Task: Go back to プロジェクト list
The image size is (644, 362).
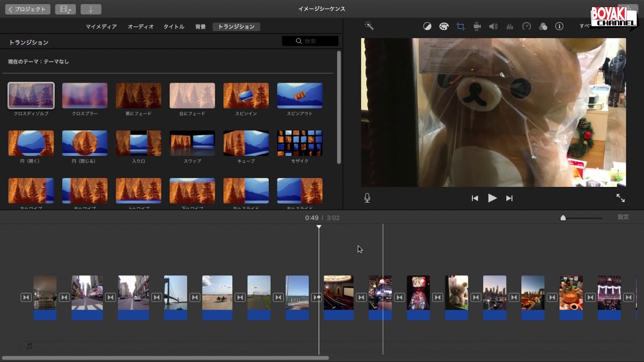Action: point(28,9)
